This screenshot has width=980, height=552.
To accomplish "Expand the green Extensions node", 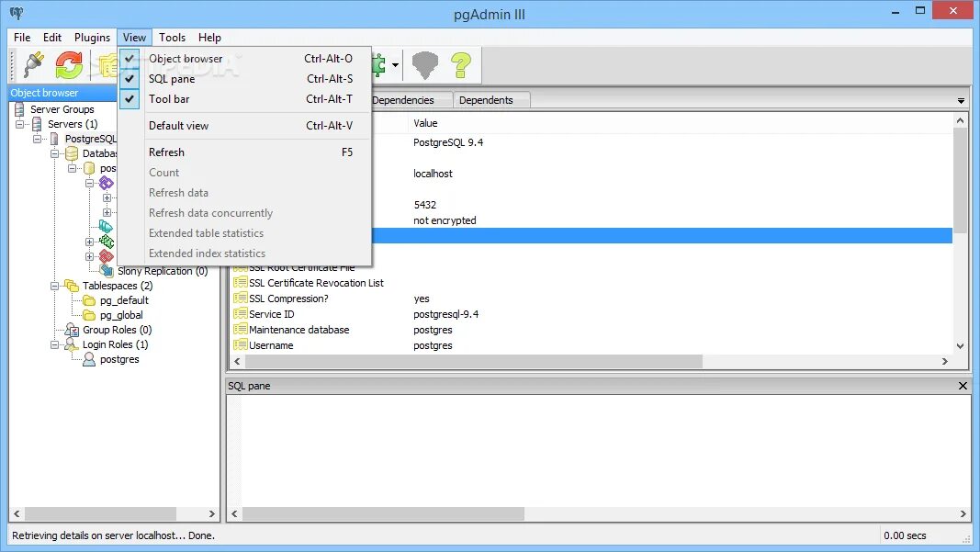I will pyautogui.click(x=90, y=242).
